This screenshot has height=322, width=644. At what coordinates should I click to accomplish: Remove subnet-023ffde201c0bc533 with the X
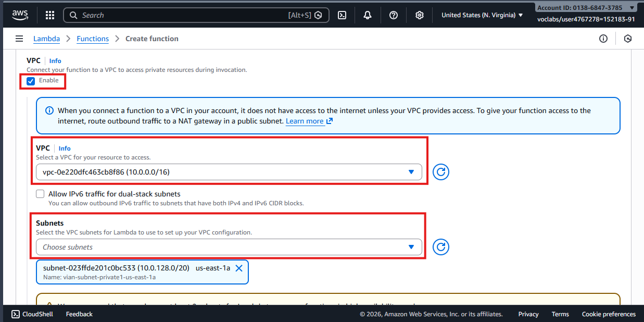point(239,268)
